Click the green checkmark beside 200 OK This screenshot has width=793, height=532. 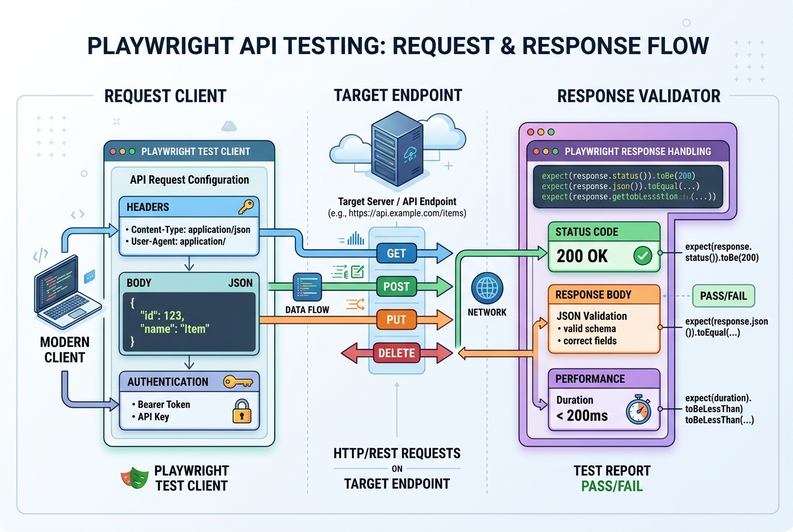coord(642,256)
